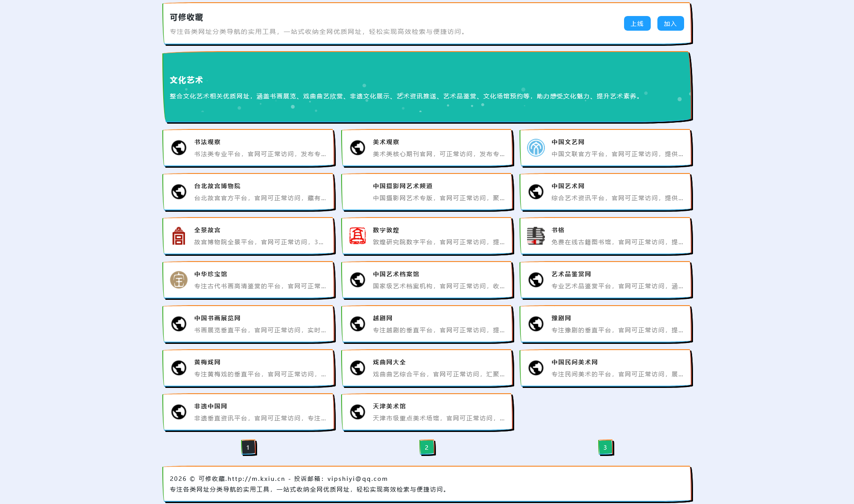The image size is (854, 504).
Task: Click the 加入 button
Action: coord(670,23)
